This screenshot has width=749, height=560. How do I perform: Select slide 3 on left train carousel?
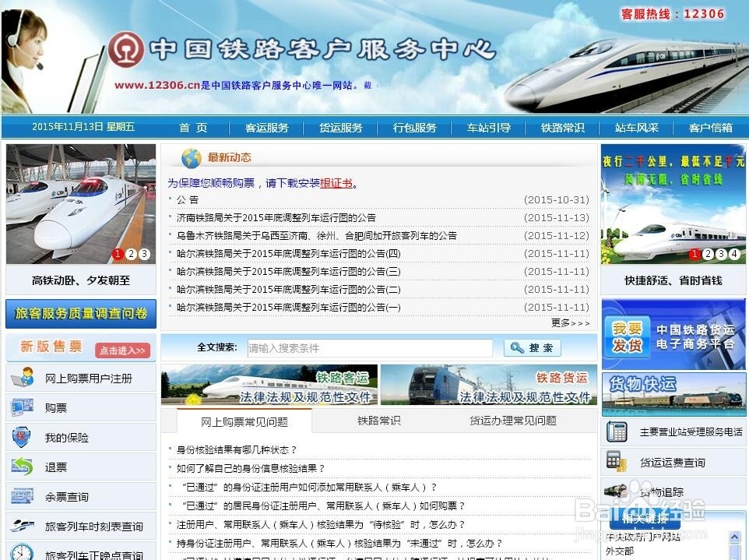pyautogui.click(x=144, y=254)
